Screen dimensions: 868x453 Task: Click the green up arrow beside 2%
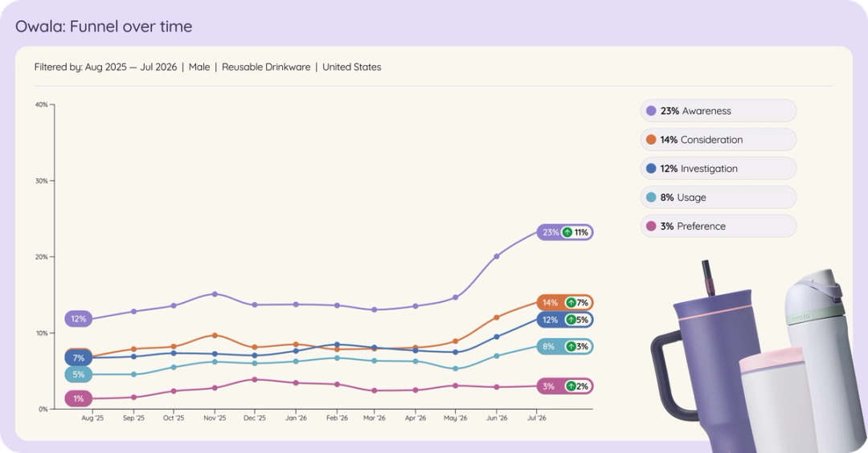point(571,386)
